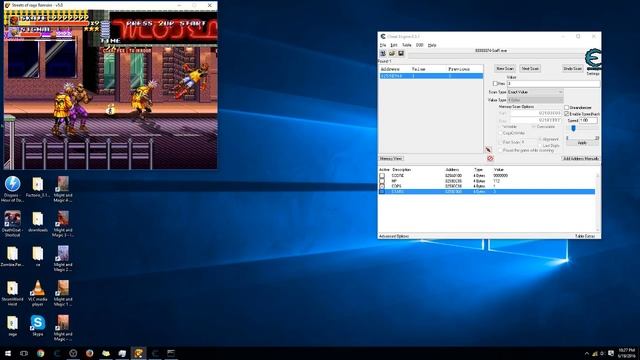The width and height of the screenshot is (640, 360).
Task: Click the New Scan button
Action: pos(505,69)
